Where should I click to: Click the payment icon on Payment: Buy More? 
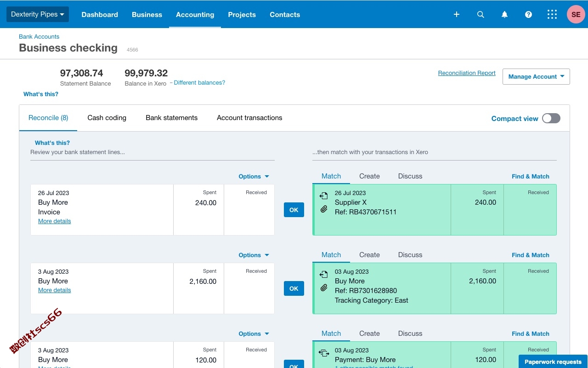[324, 353]
